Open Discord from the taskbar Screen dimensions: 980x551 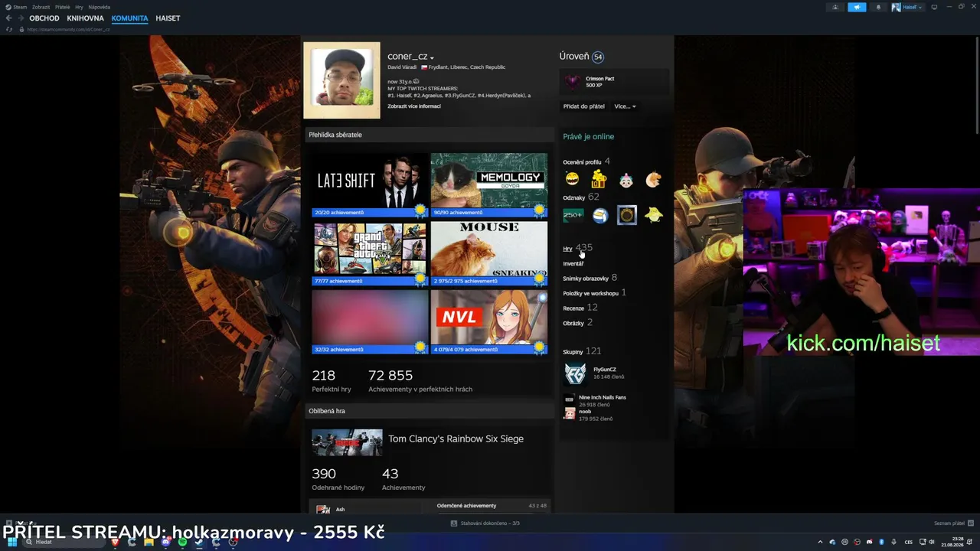(x=165, y=542)
